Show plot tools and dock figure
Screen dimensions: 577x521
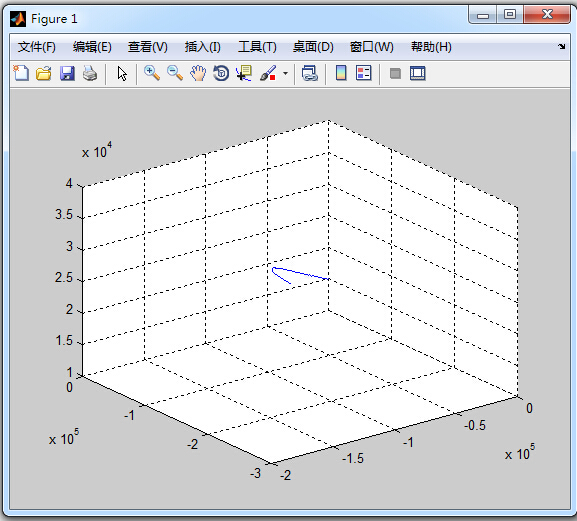coord(418,73)
